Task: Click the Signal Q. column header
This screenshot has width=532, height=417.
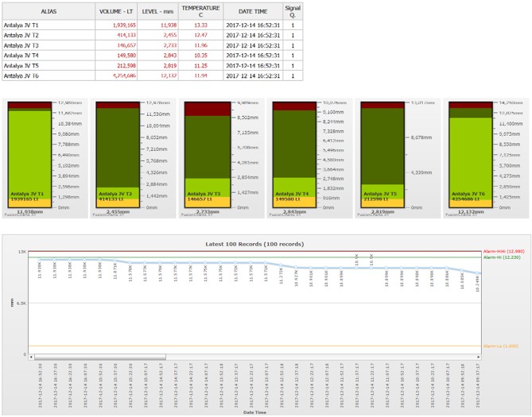Action: point(293,10)
